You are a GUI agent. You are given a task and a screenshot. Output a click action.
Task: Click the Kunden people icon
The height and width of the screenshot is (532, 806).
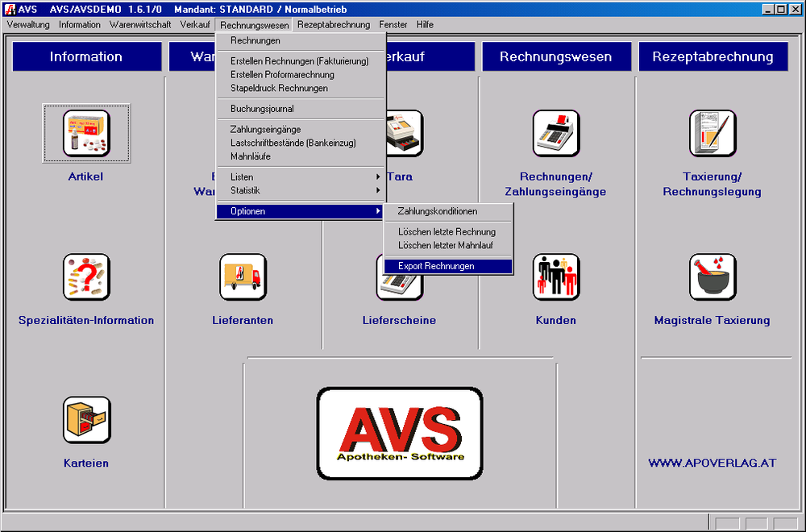click(x=555, y=276)
